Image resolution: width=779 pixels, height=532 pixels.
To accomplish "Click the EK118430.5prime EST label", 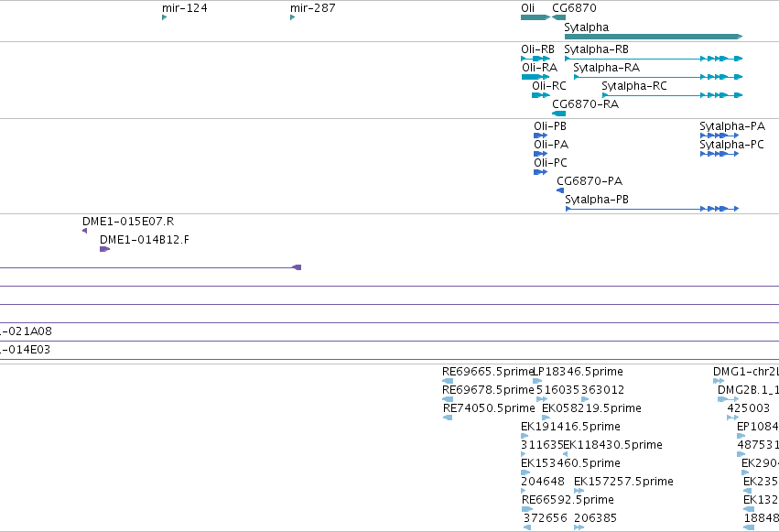I will tap(612, 445).
